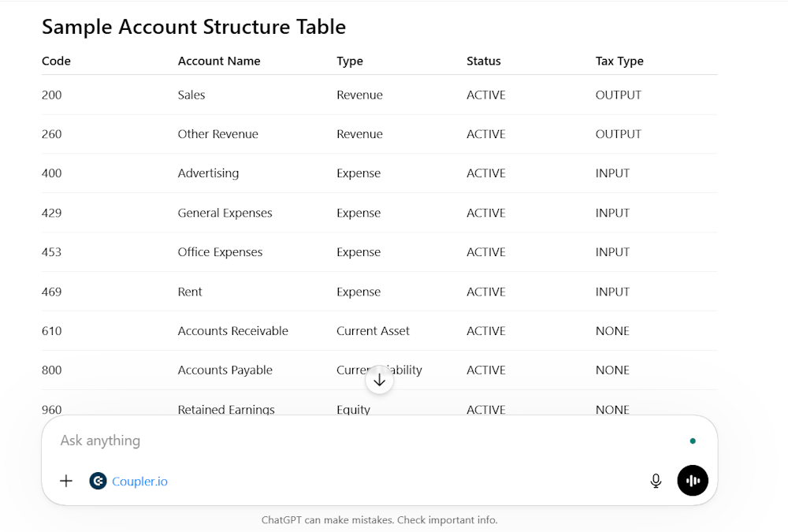This screenshot has width=788, height=532.
Task: Select code 400 cell
Action: [52, 173]
